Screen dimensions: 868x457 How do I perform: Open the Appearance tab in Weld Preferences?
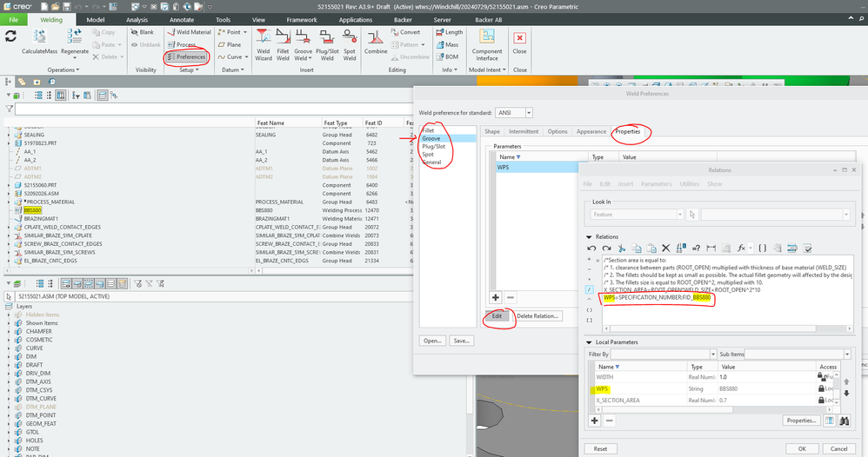[x=591, y=132]
